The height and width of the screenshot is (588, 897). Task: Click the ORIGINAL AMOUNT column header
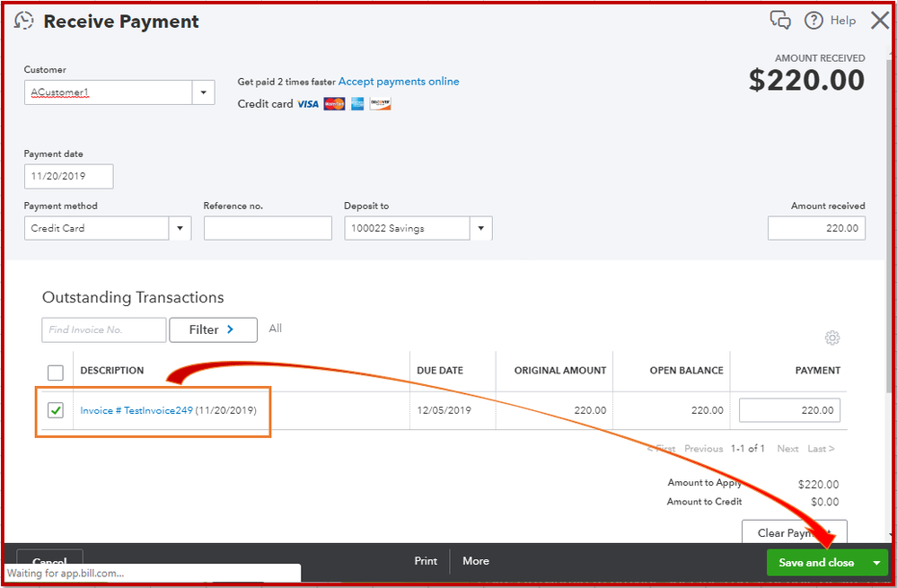click(x=560, y=371)
